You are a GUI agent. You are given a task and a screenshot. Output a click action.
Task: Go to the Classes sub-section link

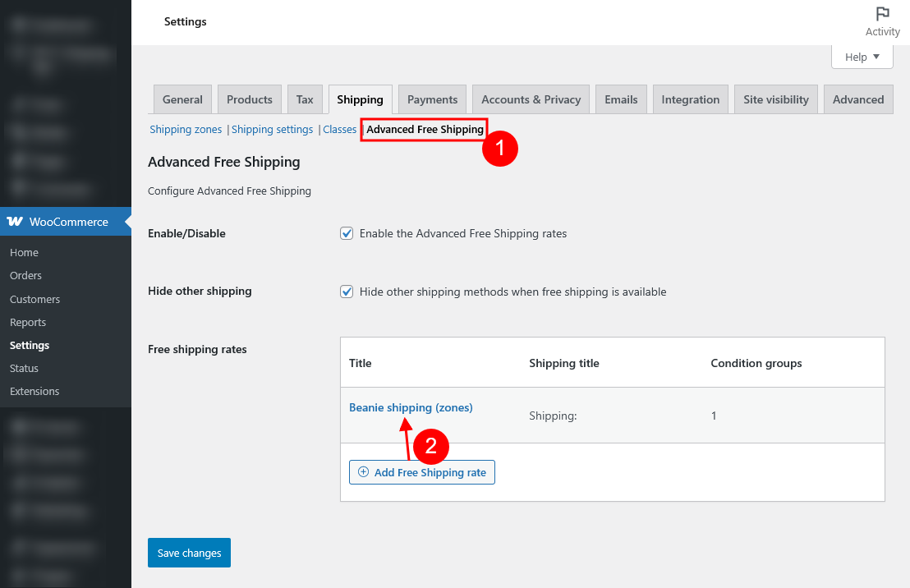[339, 130]
